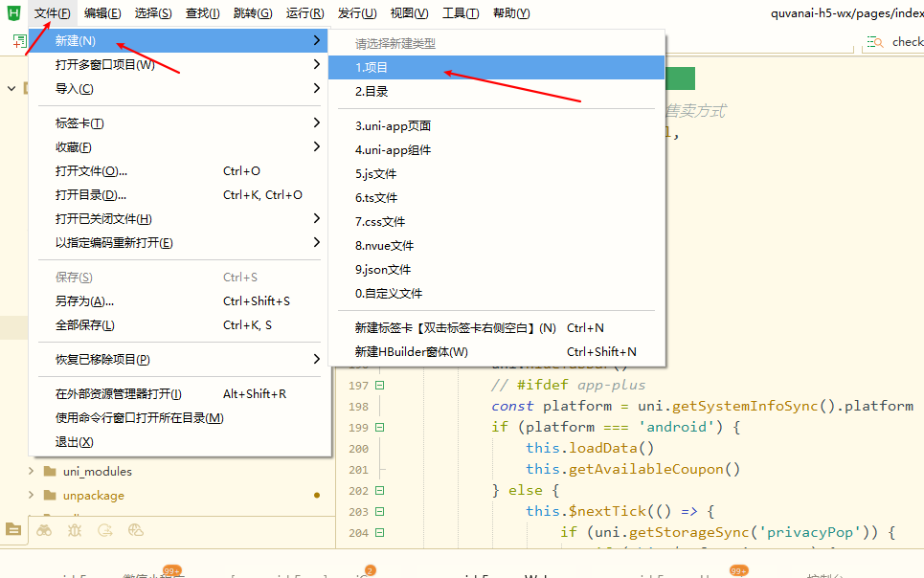Open the project manager folder icon
The width and height of the screenshot is (924, 578).
pyautogui.click(x=13, y=529)
